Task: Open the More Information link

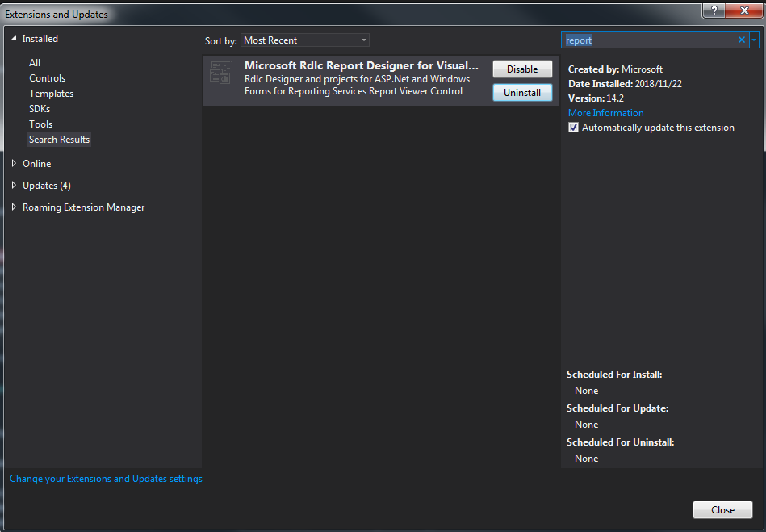Action: [x=605, y=112]
